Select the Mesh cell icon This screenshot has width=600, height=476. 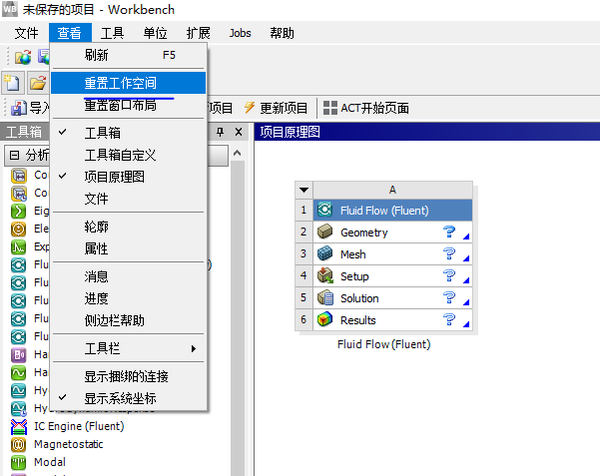click(x=325, y=254)
